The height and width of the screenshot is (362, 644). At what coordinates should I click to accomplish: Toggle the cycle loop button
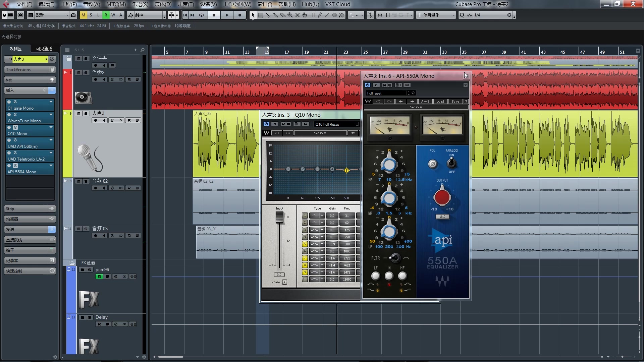202,15
